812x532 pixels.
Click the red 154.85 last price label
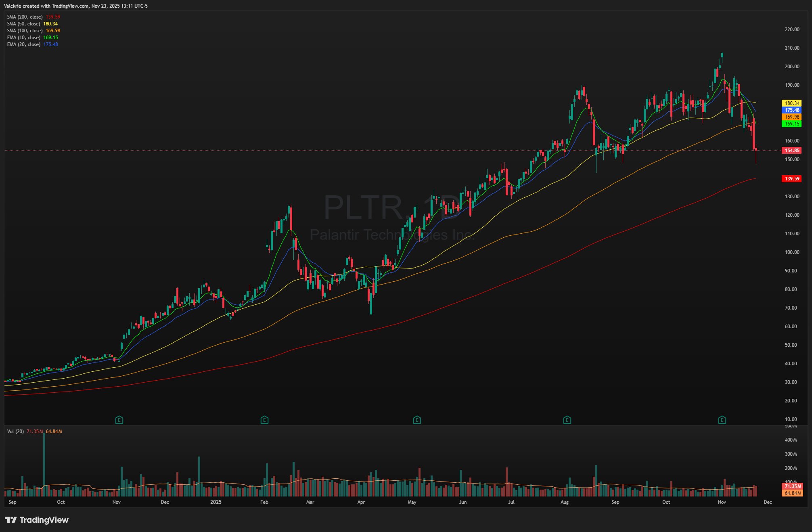(x=791, y=151)
